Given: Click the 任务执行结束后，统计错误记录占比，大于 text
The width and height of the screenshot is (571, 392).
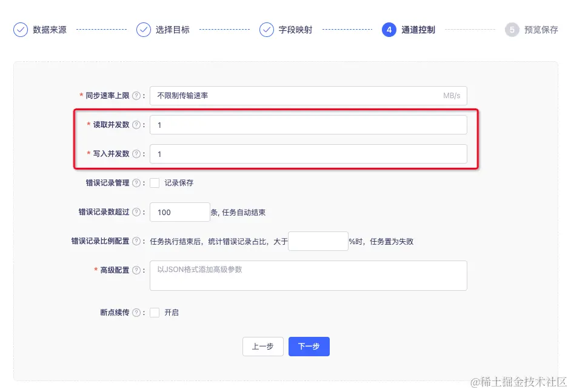Looking at the screenshot, I should point(219,242).
